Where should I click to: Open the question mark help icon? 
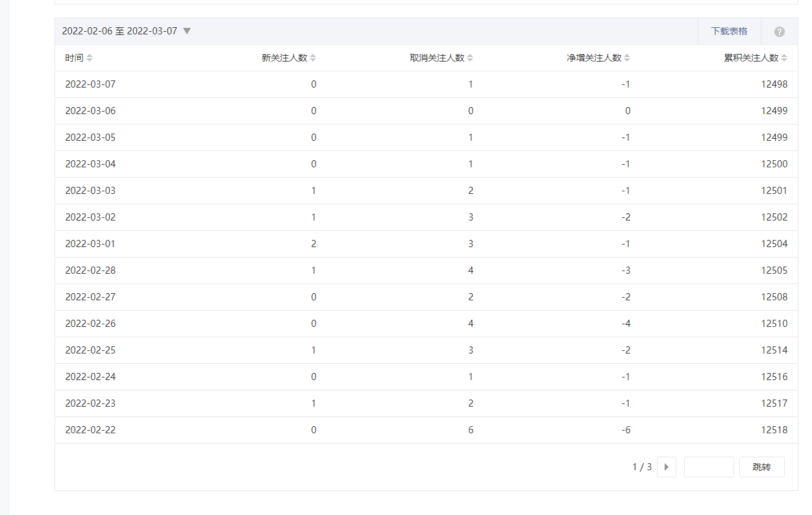coord(779,32)
